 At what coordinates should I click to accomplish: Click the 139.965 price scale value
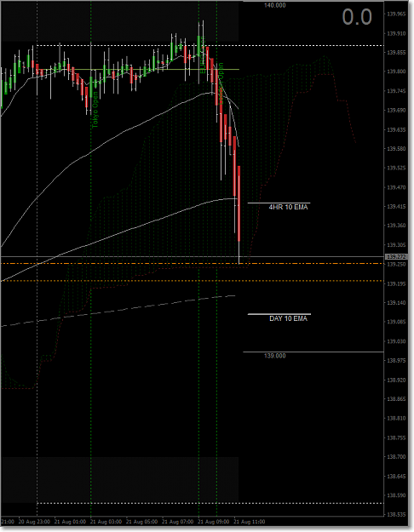[x=396, y=14]
